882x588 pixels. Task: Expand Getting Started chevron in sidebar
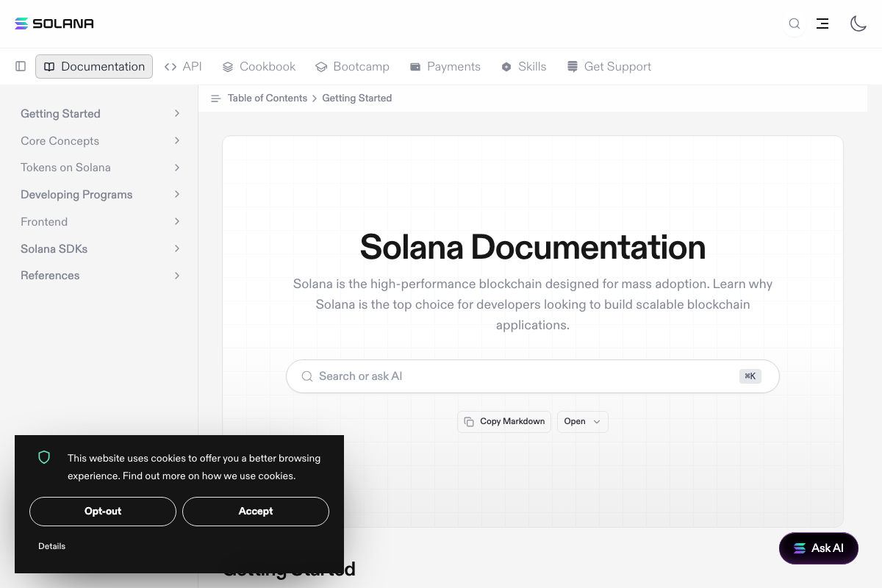(x=177, y=113)
